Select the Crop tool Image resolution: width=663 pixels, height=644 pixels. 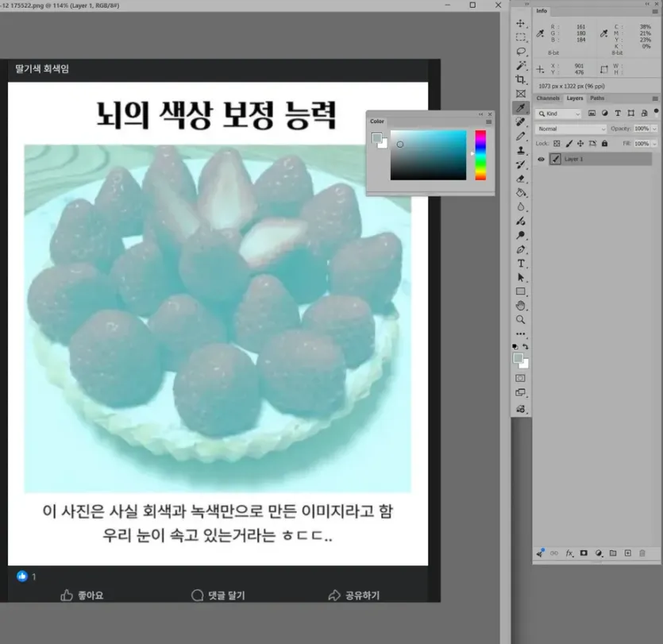tap(521, 79)
